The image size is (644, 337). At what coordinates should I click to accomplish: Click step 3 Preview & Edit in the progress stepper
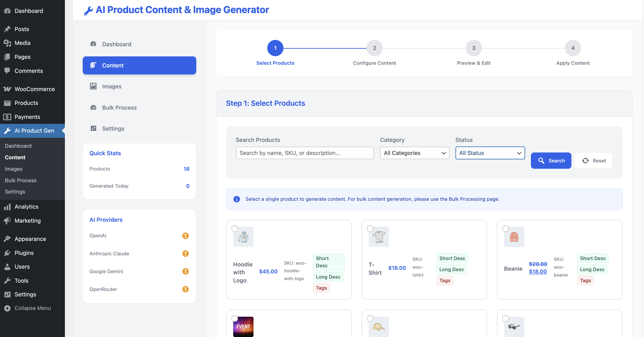[x=473, y=48]
